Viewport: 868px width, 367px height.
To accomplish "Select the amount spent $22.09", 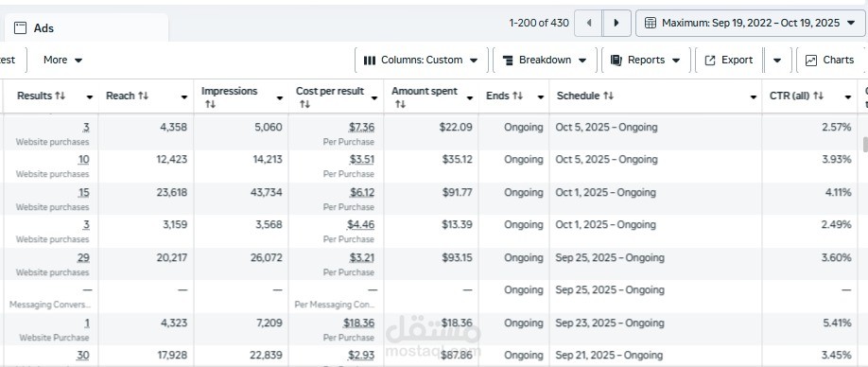I will pos(456,128).
